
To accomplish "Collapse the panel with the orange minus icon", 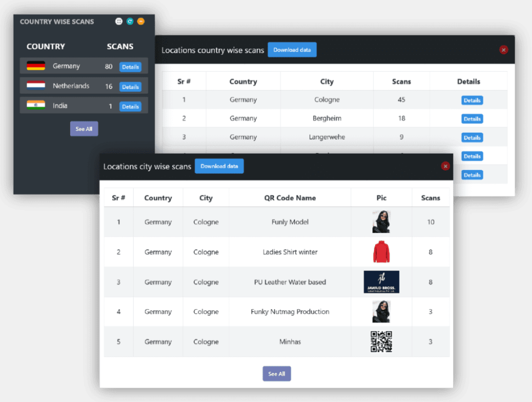I will tap(141, 21).
